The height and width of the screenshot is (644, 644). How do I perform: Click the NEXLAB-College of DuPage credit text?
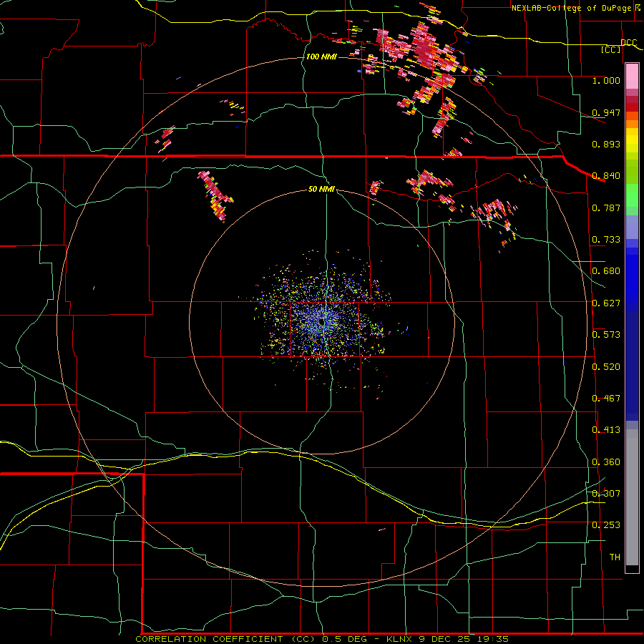coord(571,8)
